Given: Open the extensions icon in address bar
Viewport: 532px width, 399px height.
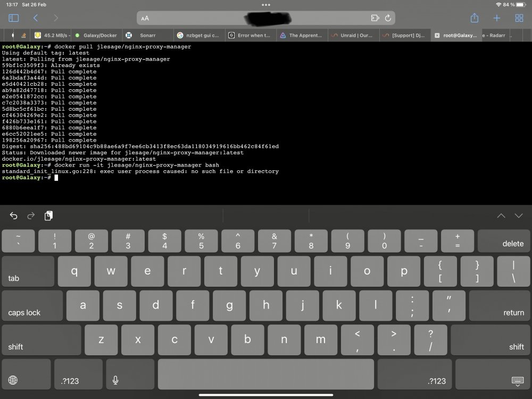Looking at the screenshot, I should (375, 18).
